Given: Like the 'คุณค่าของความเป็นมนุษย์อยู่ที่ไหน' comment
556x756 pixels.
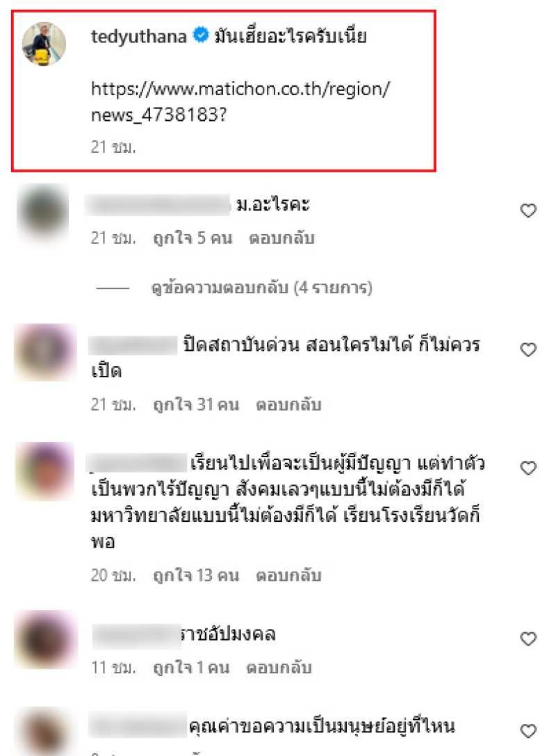Looking at the screenshot, I should tap(528, 731).
